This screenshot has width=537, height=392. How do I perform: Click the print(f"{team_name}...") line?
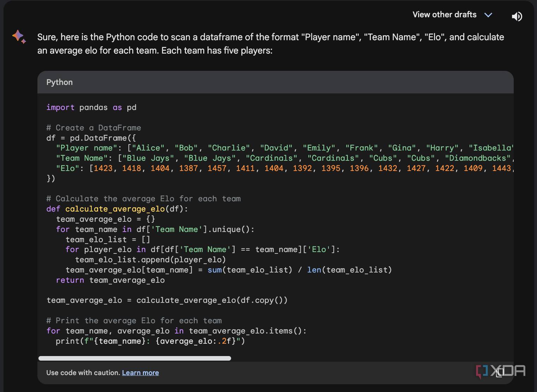click(x=150, y=341)
